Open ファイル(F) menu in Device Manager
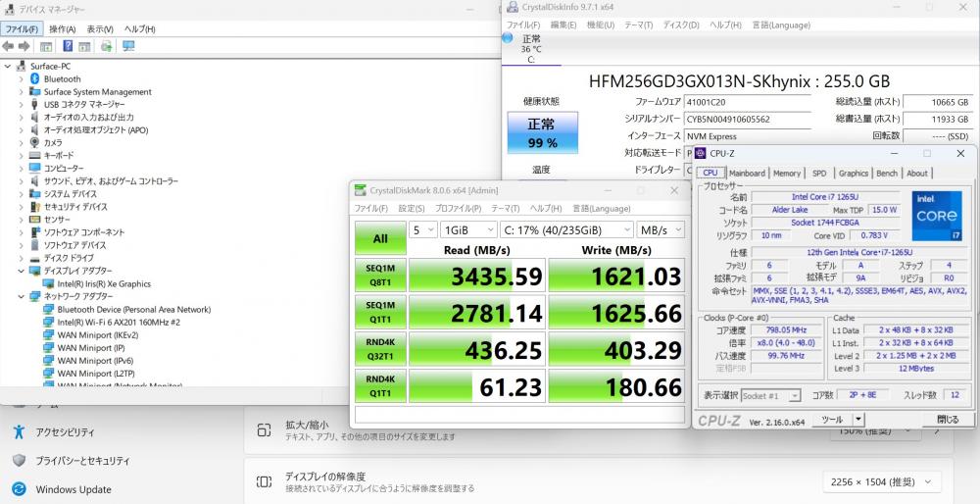 coord(22,29)
